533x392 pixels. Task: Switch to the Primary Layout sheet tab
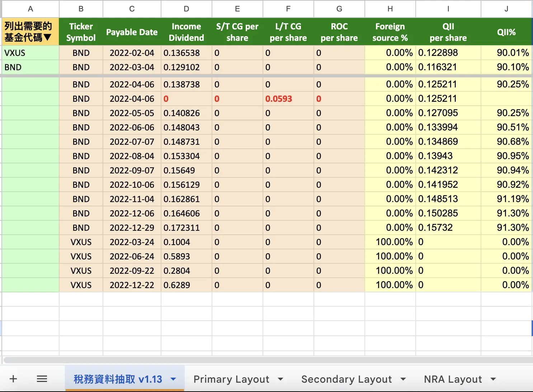click(231, 379)
